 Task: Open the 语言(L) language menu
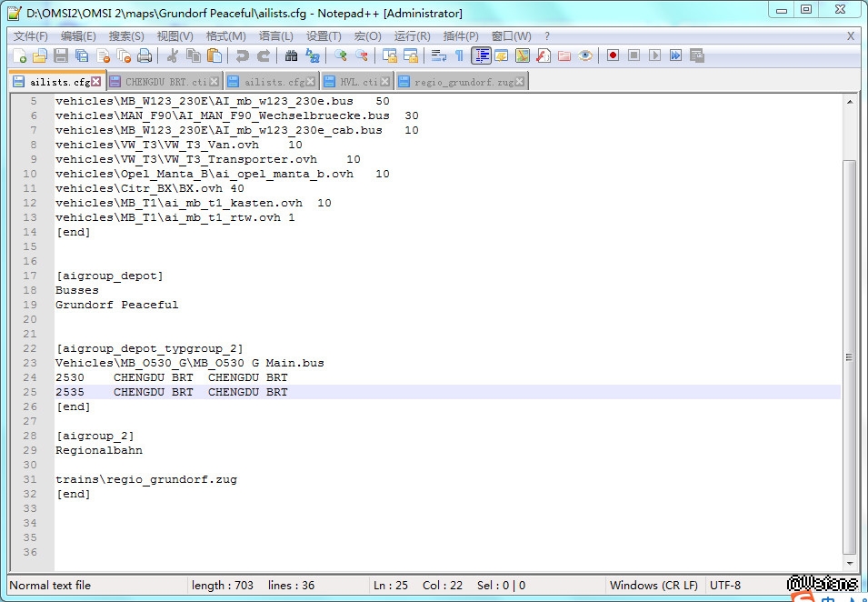(275, 36)
